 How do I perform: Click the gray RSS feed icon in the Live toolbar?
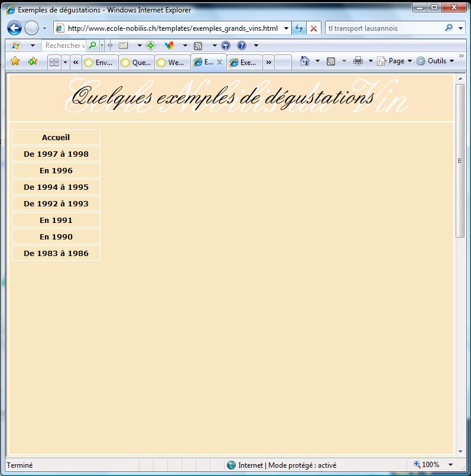198,46
